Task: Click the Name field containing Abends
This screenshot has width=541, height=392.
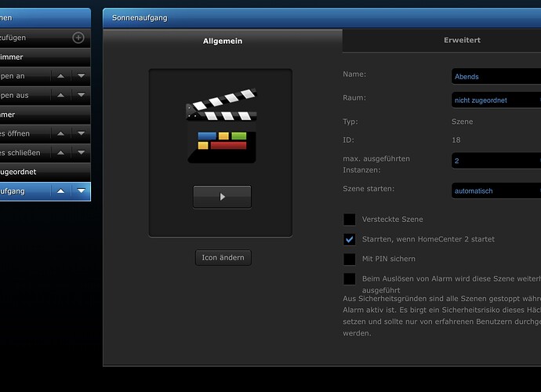Action: [496, 76]
